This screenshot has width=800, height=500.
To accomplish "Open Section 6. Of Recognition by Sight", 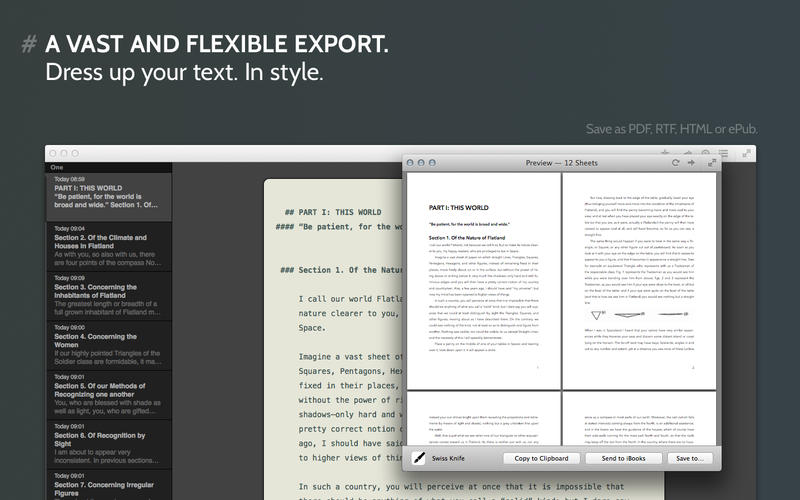I will [109, 444].
